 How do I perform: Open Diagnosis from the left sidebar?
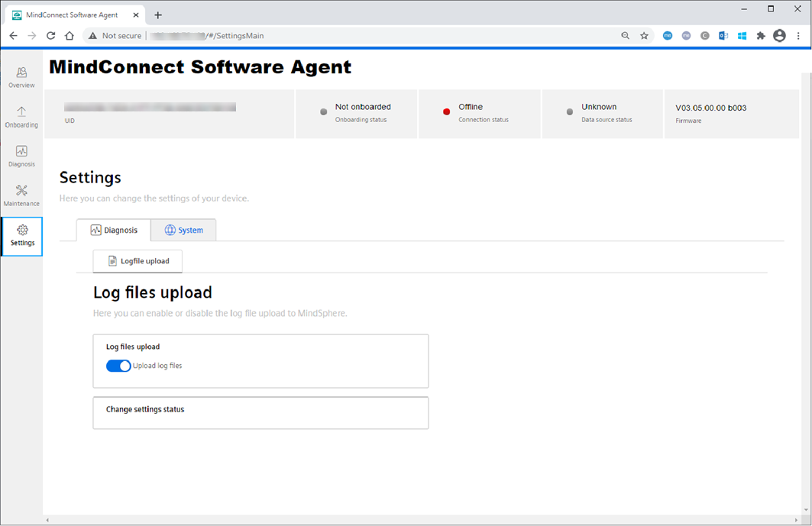coord(21,157)
